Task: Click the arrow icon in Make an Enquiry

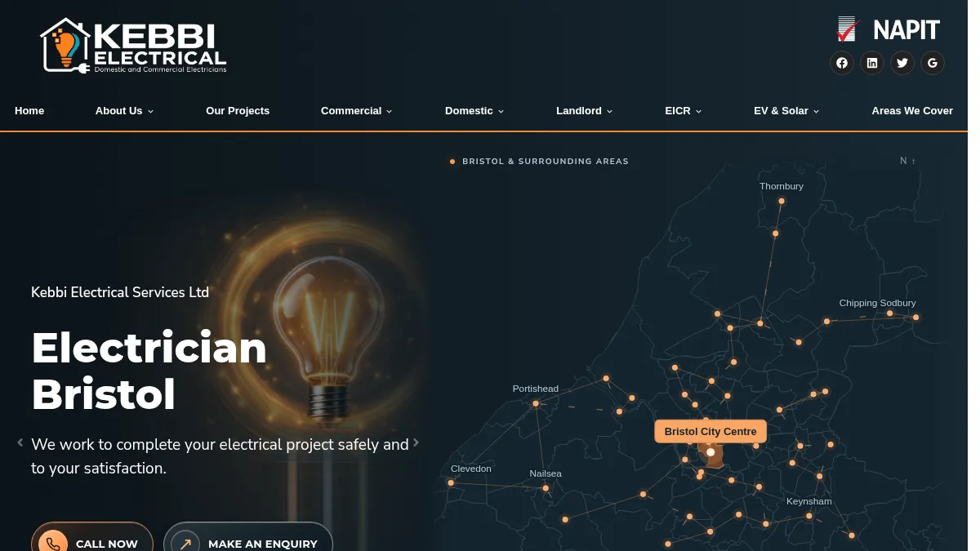Action: (x=185, y=544)
